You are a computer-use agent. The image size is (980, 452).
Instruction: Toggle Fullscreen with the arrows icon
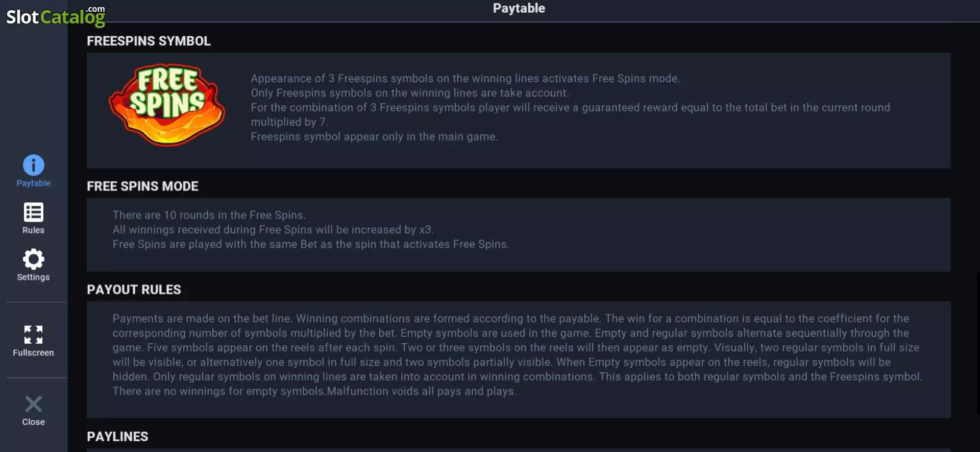point(34,335)
